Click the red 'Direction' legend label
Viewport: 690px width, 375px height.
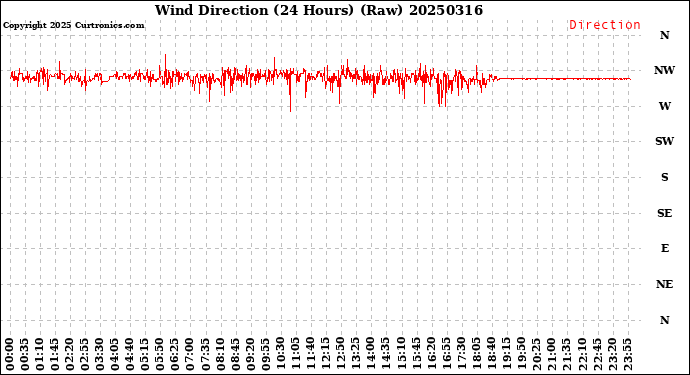pos(605,25)
